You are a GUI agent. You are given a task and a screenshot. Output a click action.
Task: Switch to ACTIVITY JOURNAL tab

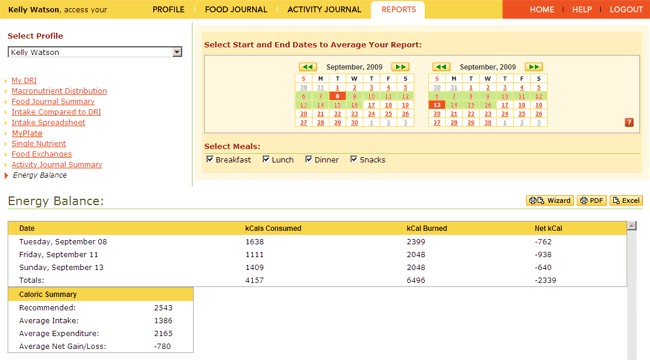pos(324,10)
